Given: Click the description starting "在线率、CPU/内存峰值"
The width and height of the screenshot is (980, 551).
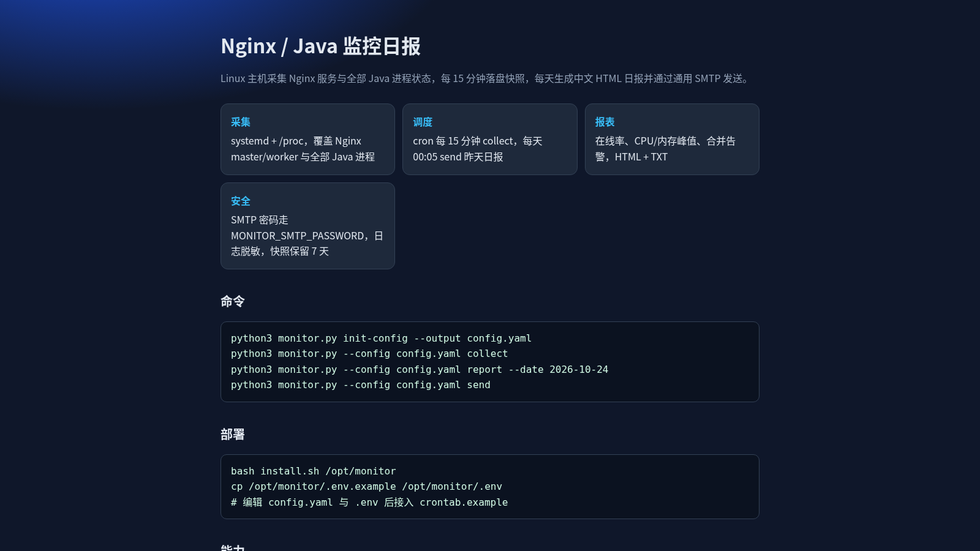Looking at the screenshot, I should pyautogui.click(x=665, y=149).
